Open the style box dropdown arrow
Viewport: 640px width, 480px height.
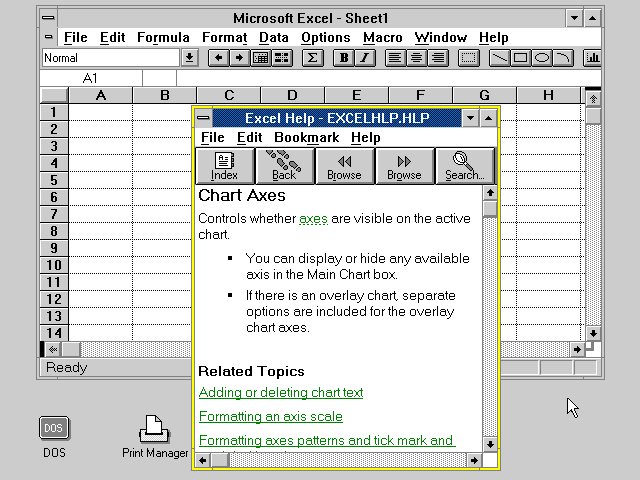click(189, 58)
